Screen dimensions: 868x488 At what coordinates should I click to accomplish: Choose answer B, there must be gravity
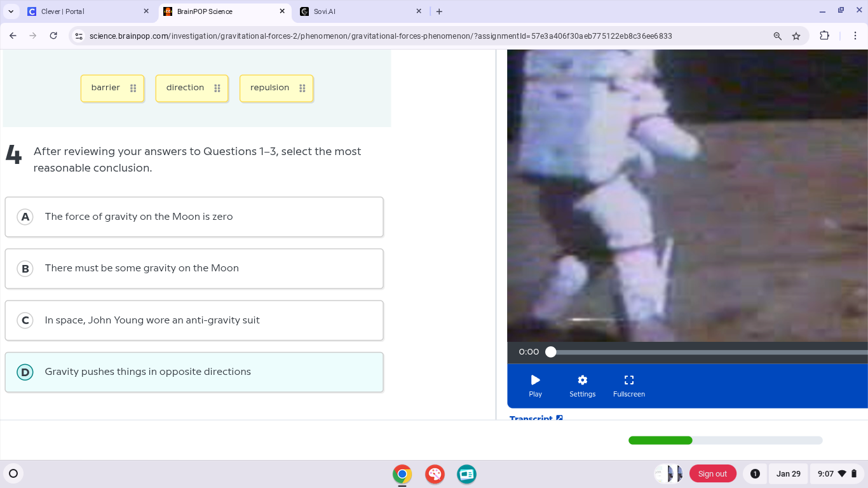(x=194, y=268)
